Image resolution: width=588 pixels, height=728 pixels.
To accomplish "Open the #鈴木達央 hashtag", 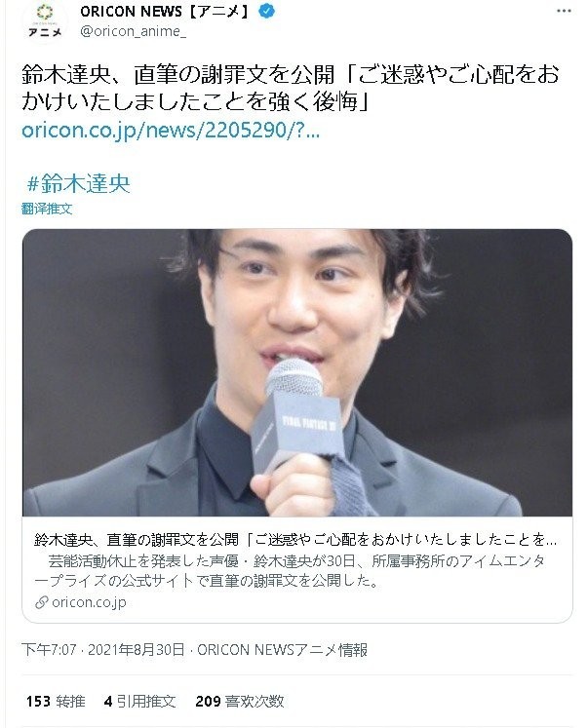I will tap(78, 183).
